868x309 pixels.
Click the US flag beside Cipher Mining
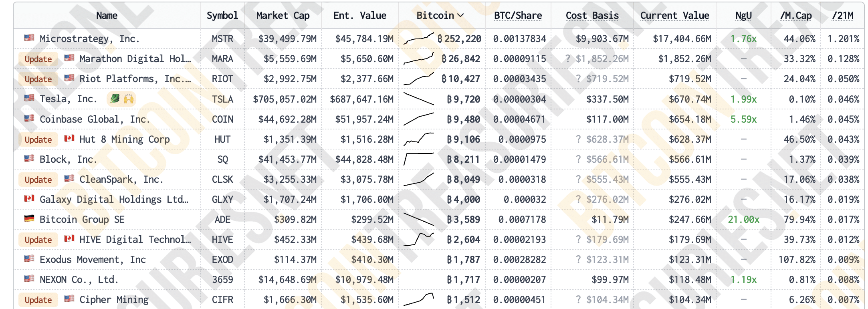pyautogui.click(x=69, y=299)
